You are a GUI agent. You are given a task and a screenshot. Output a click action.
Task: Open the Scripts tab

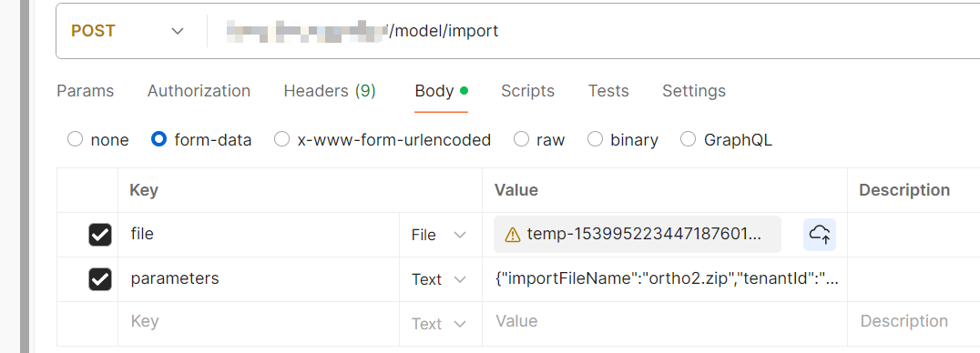click(x=528, y=91)
